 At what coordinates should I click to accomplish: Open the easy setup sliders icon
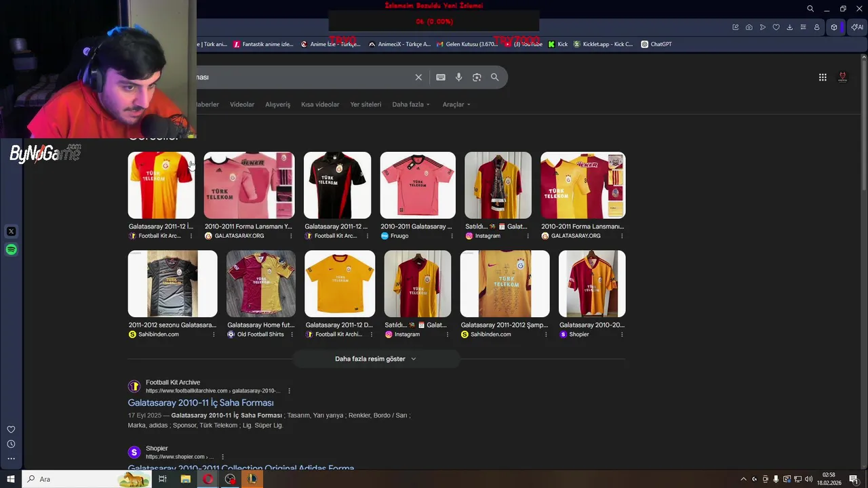click(x=804, y=27)
